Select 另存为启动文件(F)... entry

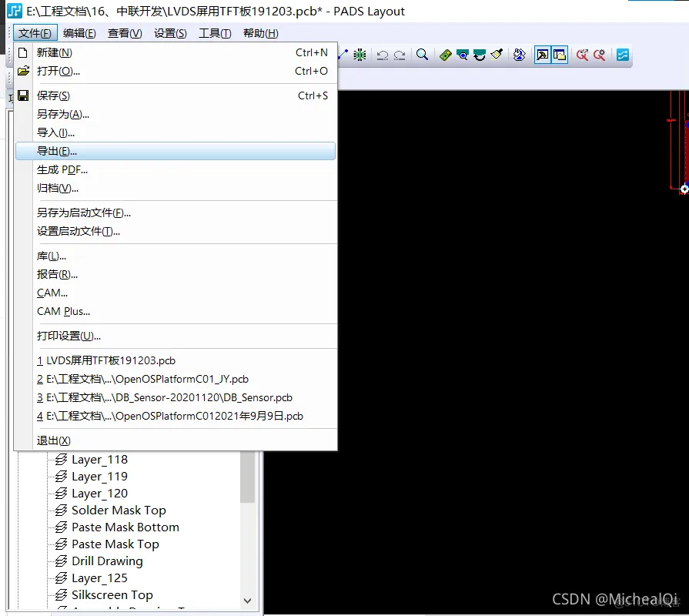pos(176,213)
